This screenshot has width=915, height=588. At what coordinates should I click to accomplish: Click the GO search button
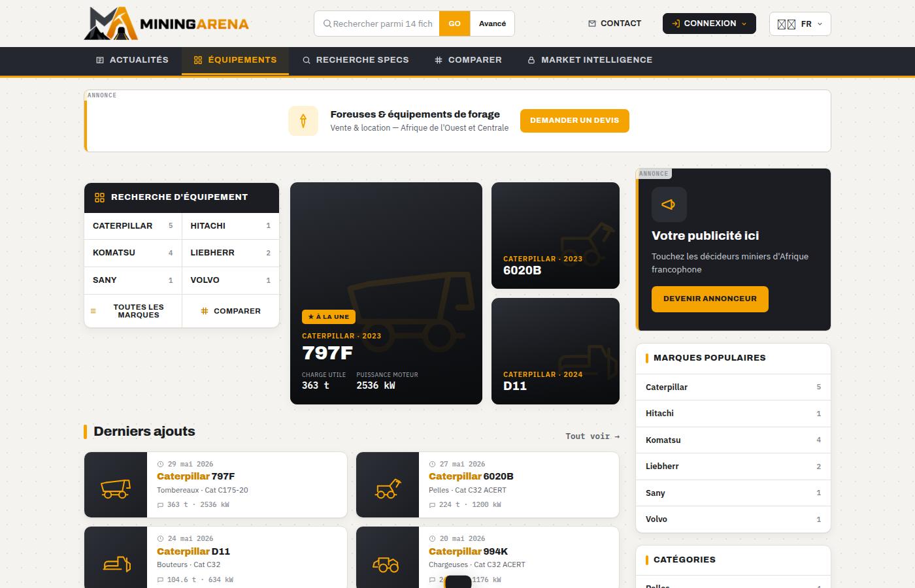pos(454,24)
